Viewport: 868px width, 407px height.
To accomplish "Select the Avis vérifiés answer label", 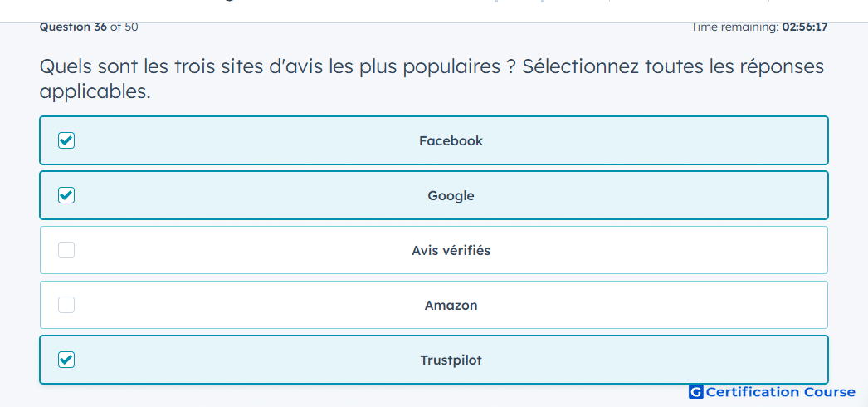I will pos(451,250).
